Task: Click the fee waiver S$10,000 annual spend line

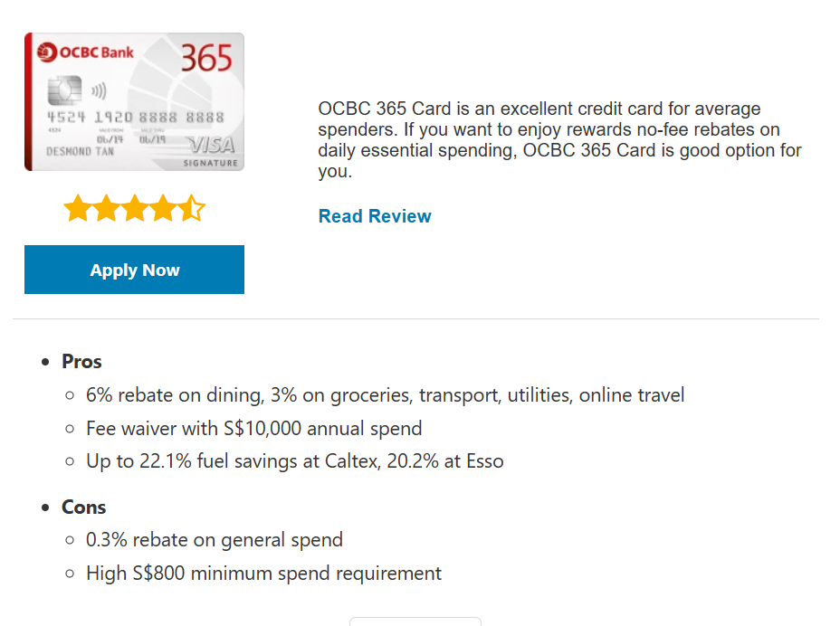Action: [253, 429]
